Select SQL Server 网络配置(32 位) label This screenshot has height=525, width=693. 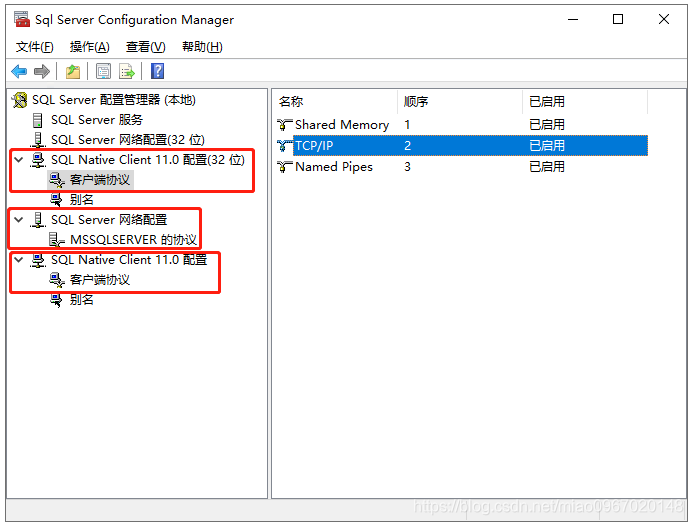tap(128, 140)
